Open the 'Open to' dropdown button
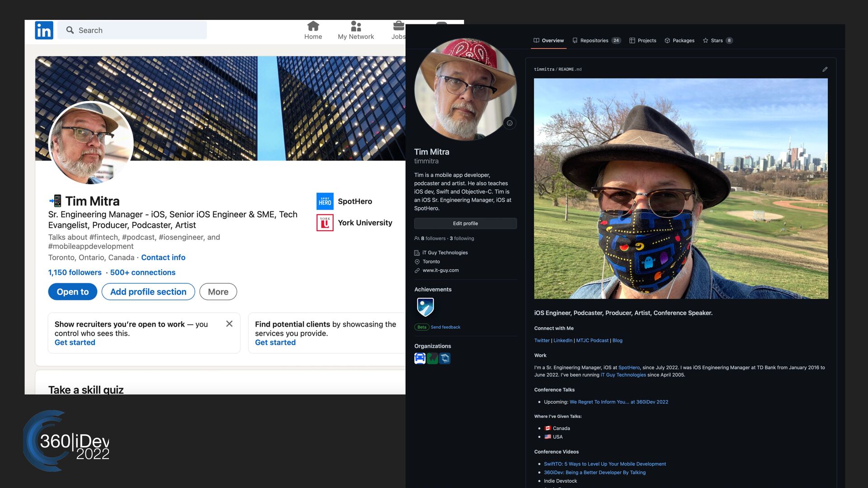 coord(72,292)
